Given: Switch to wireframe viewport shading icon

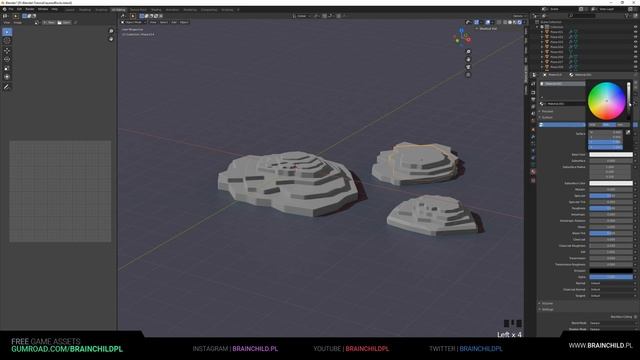Looking at the screenshot, I should coord(505,22).
